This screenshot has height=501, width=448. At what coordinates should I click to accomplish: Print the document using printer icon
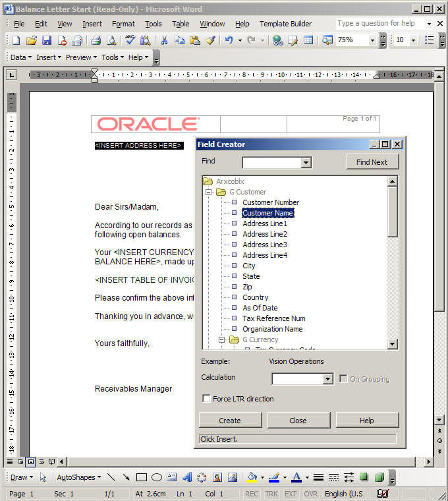(96, 40)
